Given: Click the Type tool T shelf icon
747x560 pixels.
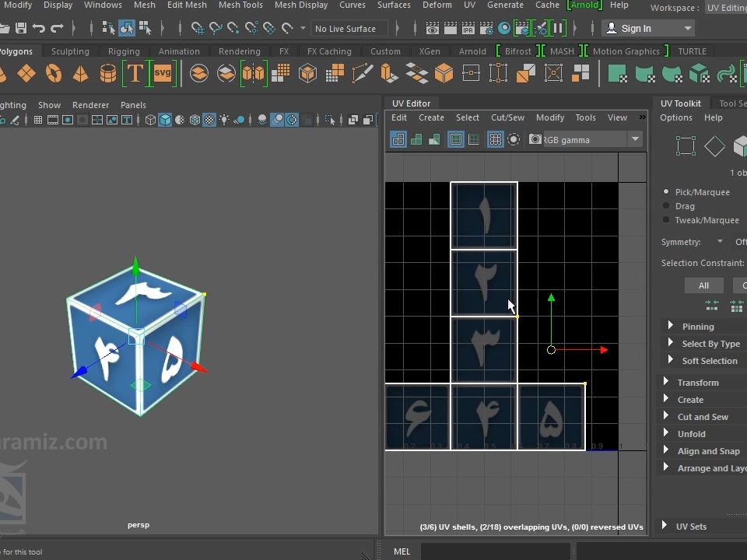Looking at the screenshot, I should coord(135,73).
